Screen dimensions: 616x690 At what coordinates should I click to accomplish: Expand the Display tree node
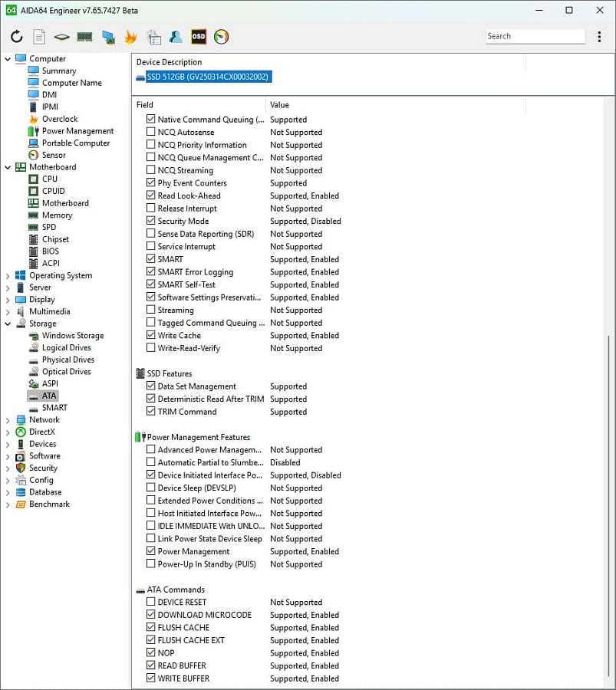(8, 300)
